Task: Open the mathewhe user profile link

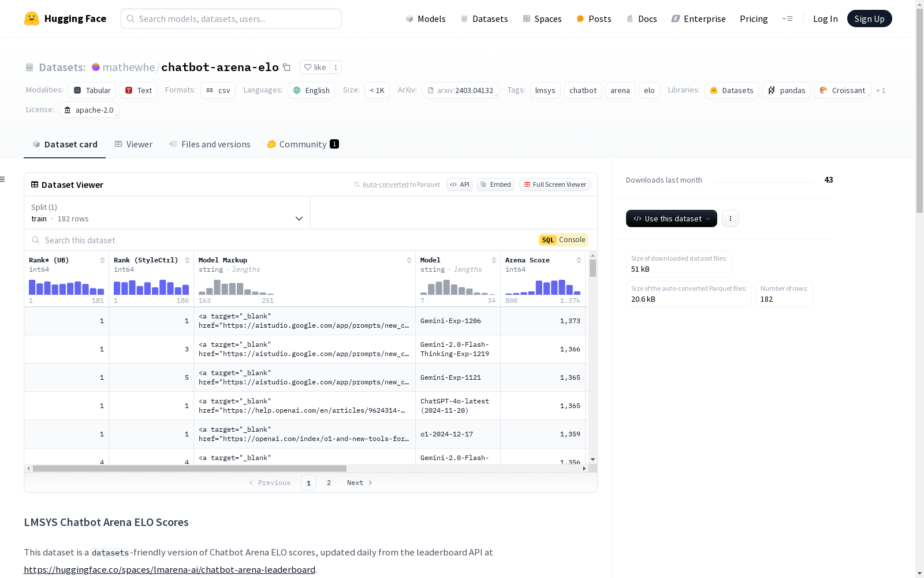Action: tap(129, 67)
